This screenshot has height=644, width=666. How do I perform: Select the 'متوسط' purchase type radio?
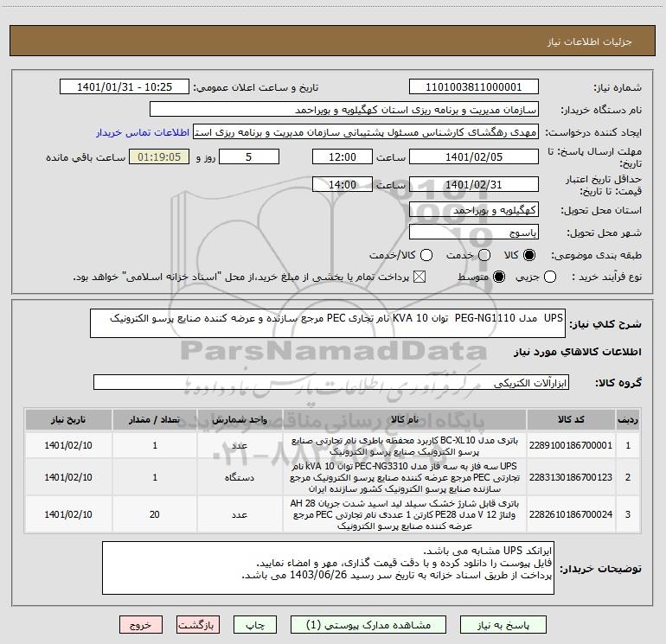(x=499, y=277)
